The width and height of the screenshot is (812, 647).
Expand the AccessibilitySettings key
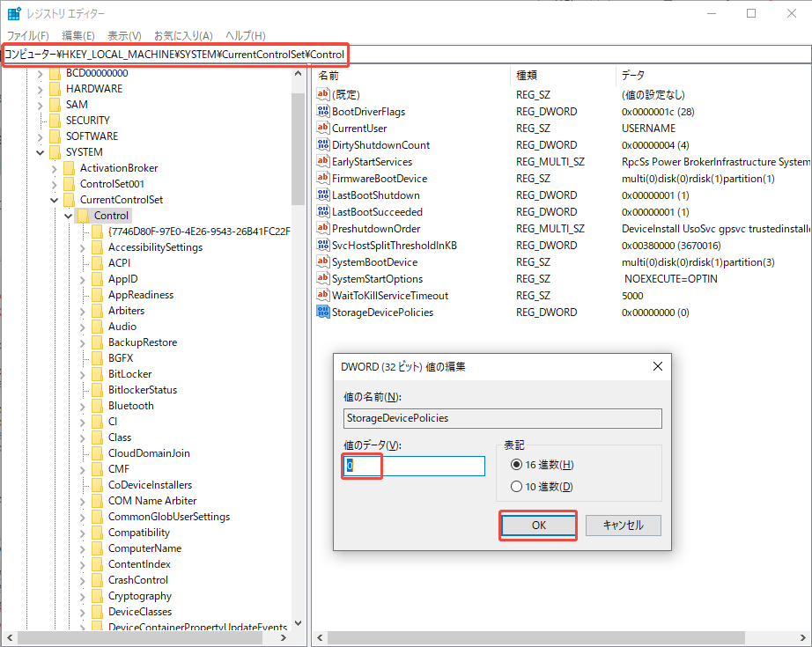tap(82, 248)
